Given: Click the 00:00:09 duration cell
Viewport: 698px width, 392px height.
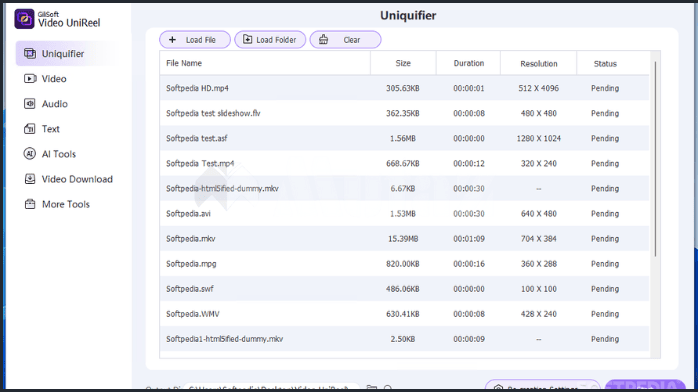Looking at the screenshot, I should coord(469,339).
